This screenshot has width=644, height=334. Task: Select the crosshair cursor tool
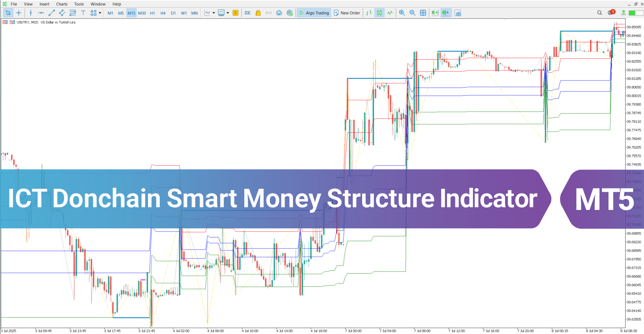19,13
